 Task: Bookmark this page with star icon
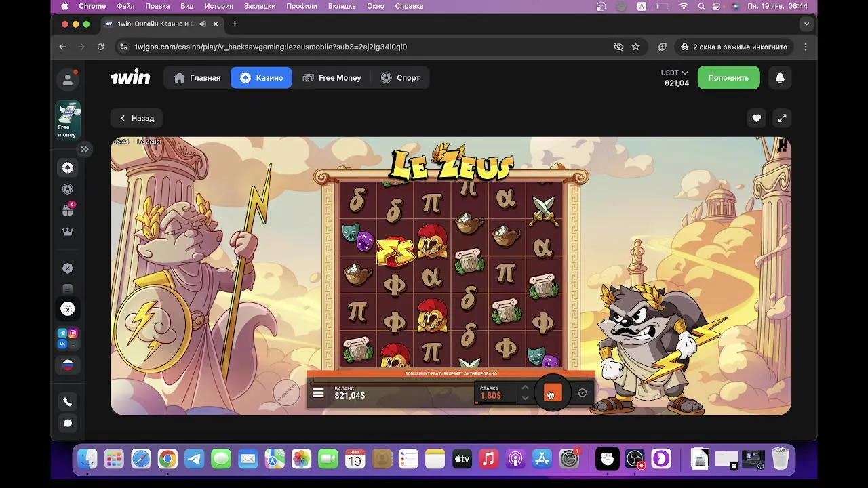point(635,47)
